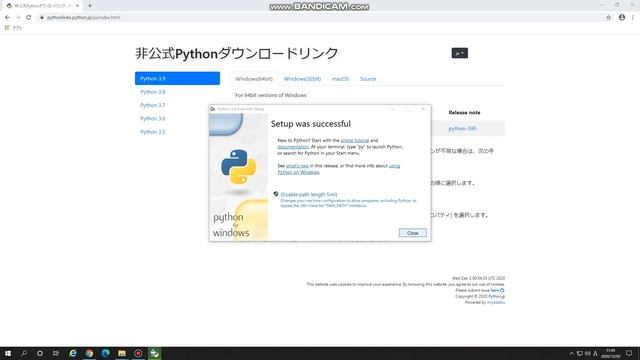640x360 pixels.
Task: Open the miyadaiku link in page footer
Action: coord(496,302)
